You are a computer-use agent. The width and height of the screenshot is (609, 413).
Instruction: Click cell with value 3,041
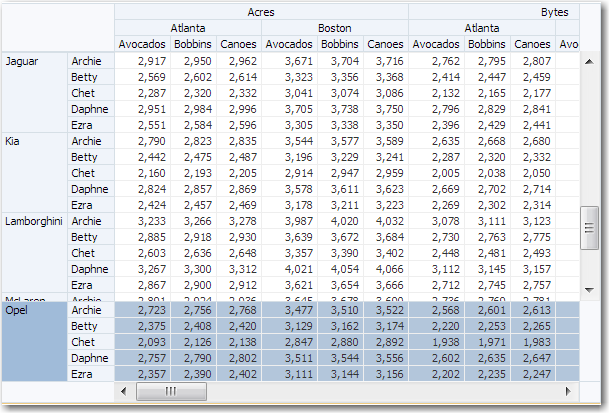pyautogui.click(x=290, y=93)
